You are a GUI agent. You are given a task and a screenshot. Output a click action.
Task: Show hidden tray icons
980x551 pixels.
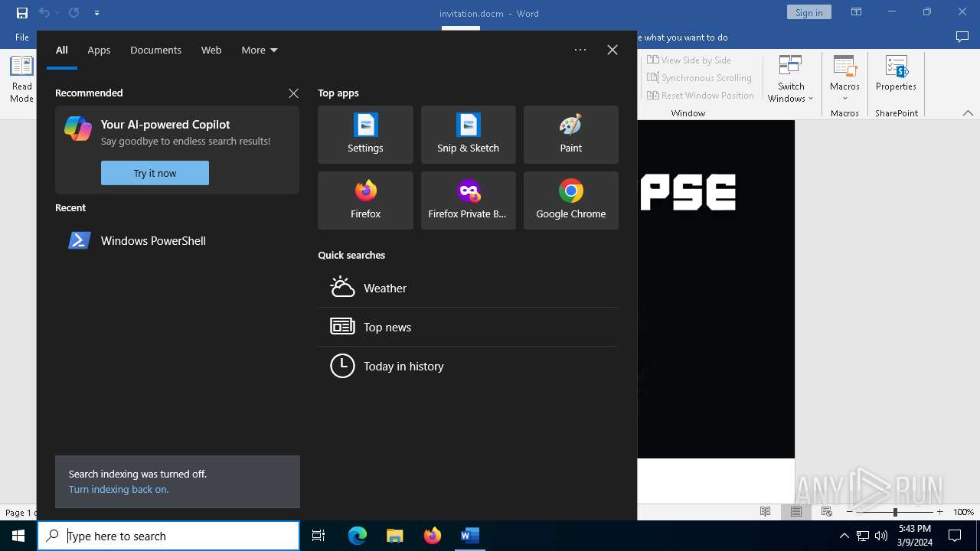coord(844,536)
